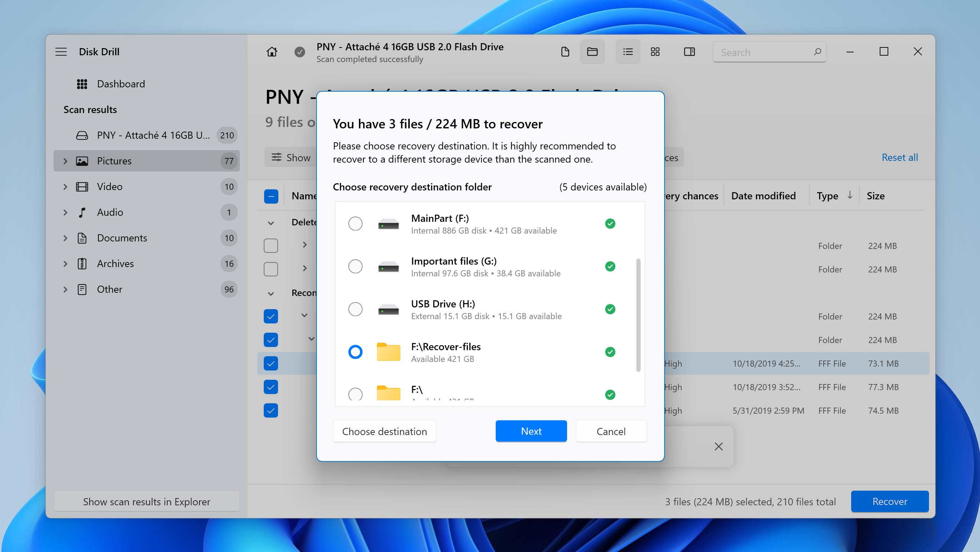Screen dimensions: 980x552
Task: Expand the Other category chevron
Action: pyautogui.click(x=65, y=289)
